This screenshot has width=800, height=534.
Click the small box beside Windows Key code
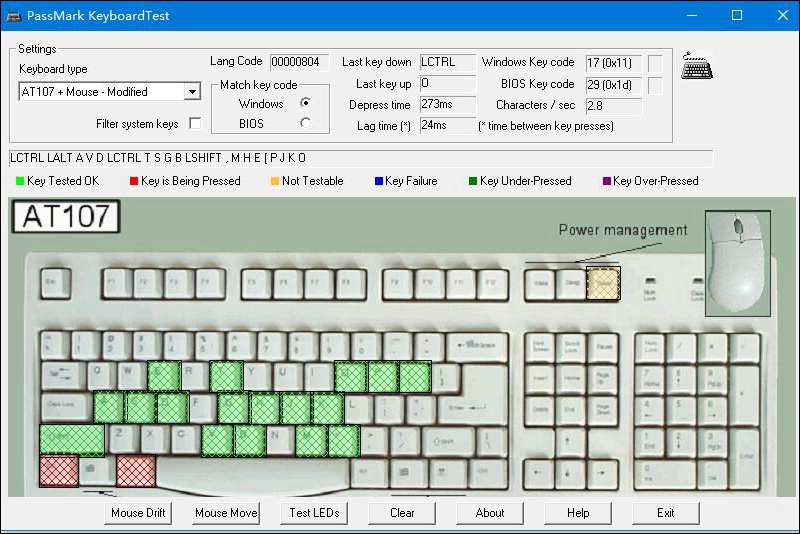(655, 63)
